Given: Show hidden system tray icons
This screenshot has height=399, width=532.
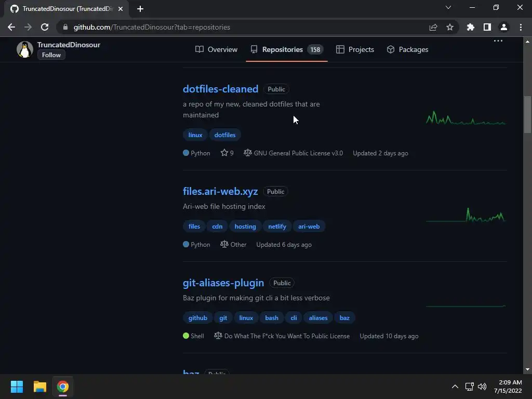Looking at the screenshot, I should pos(455,387).
